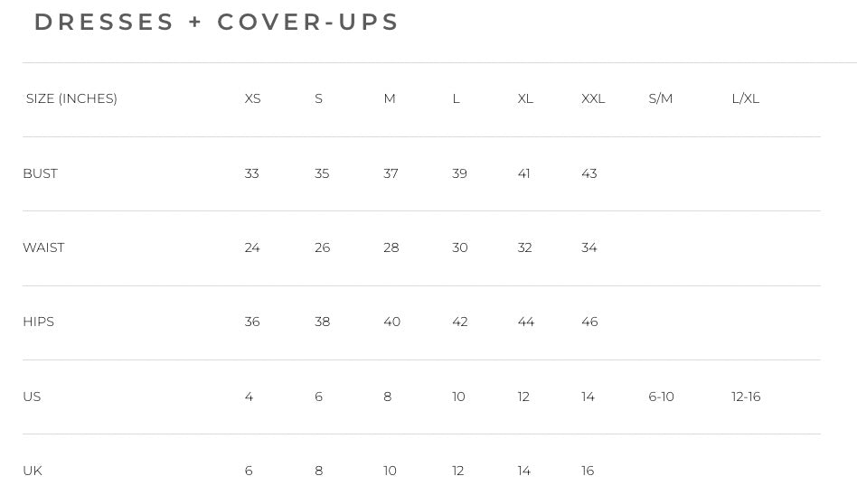Viewport: 857px width, 504px height.
Task: Click the L/XL column header
Action: click(x=745, y=98)
